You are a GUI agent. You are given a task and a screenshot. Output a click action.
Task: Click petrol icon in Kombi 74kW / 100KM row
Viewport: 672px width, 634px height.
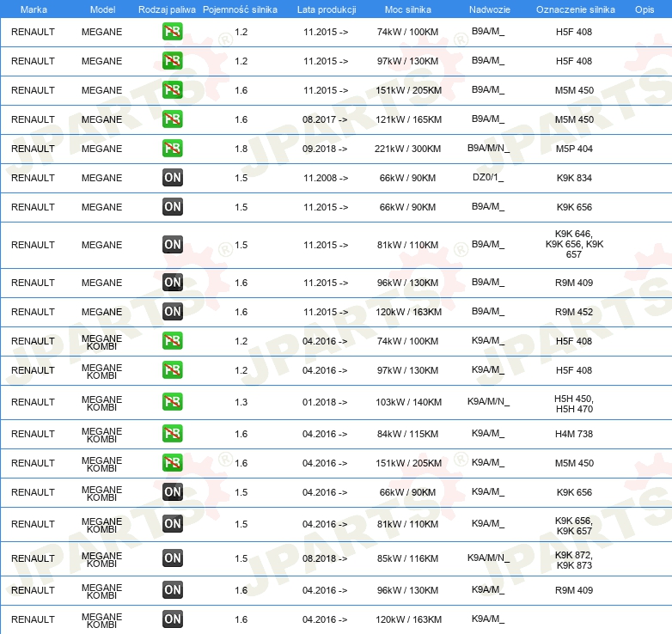pos(172,340)
